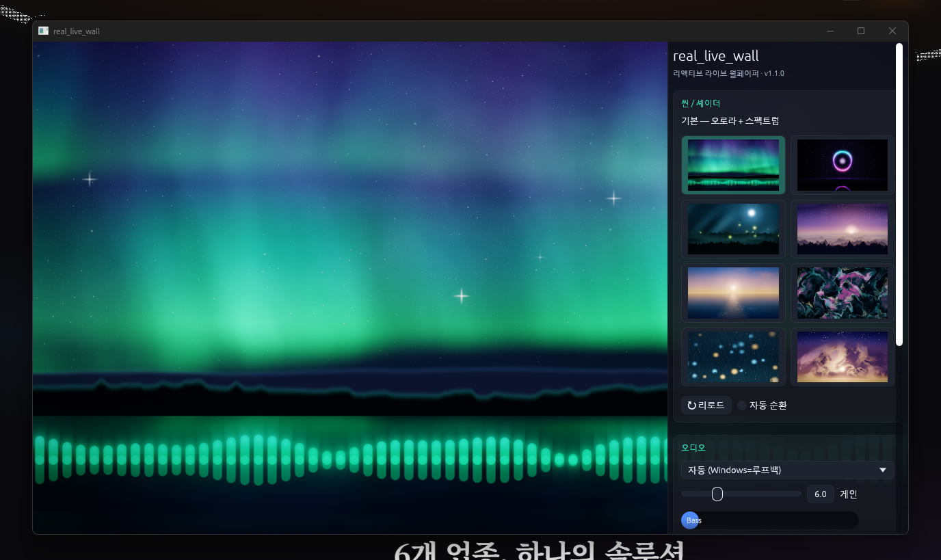Click the 씬 / 셰이더 section heading
This screenshot has width=941, height=560.
click(701, 103)
